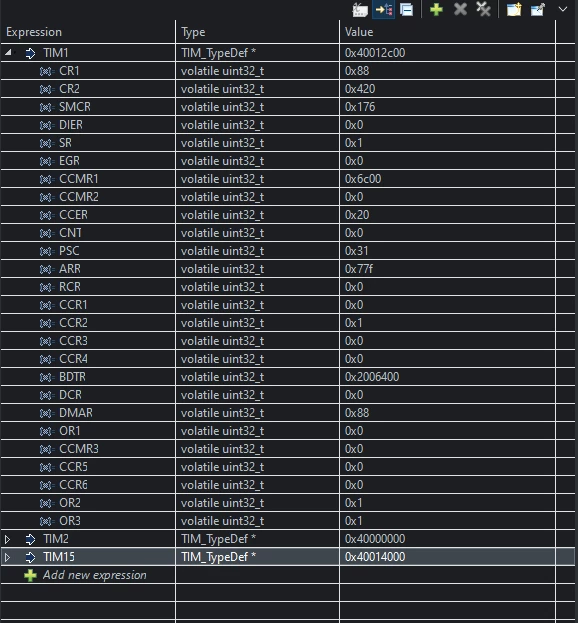Click CR2 value 0x420
This screenshot has height=623, width=578.
pos(360,89)
